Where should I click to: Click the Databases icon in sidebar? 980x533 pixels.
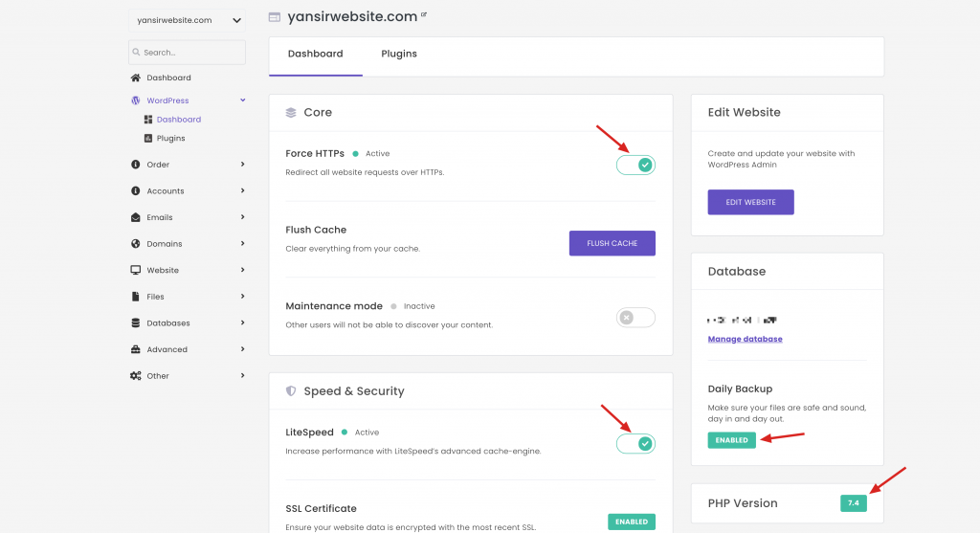136,323
